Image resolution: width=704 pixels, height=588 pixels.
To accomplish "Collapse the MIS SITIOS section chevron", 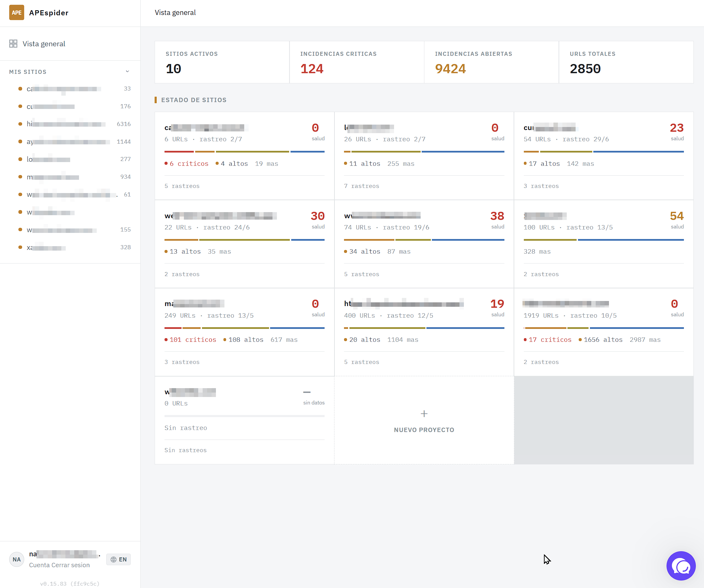I will pos(128,71).
